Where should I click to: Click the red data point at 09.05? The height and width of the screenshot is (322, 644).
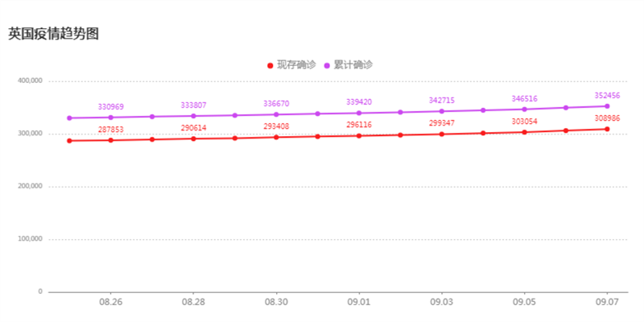click(524, 132)
